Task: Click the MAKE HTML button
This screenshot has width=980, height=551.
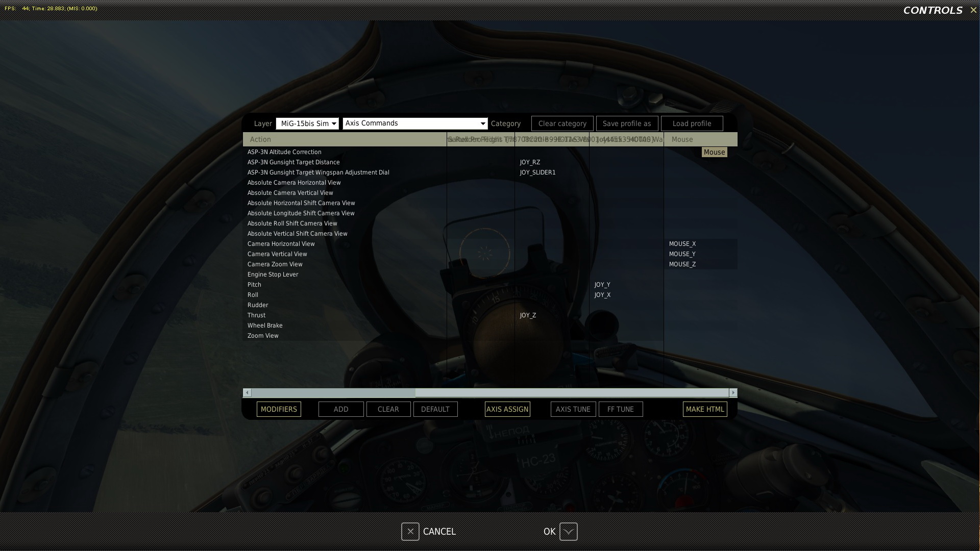Action: click(705, 409)
